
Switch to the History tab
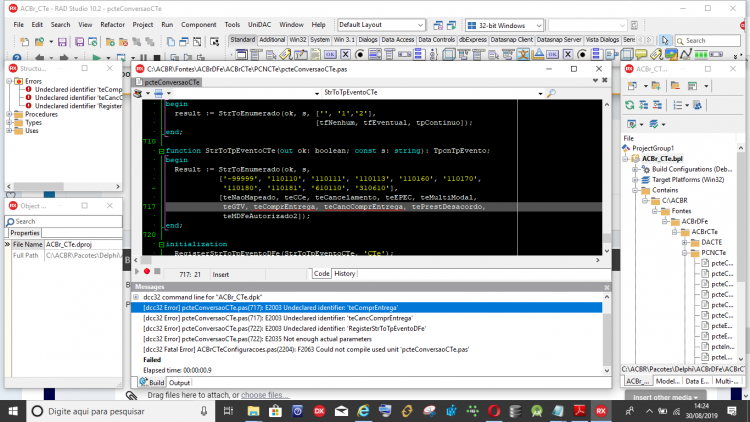(x=344, y=274)
